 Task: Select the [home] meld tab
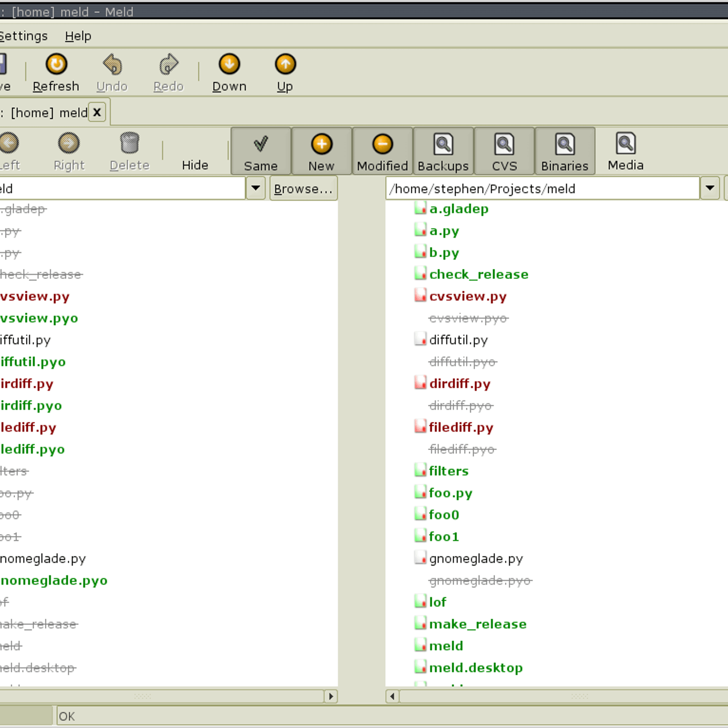click(49, 112)
